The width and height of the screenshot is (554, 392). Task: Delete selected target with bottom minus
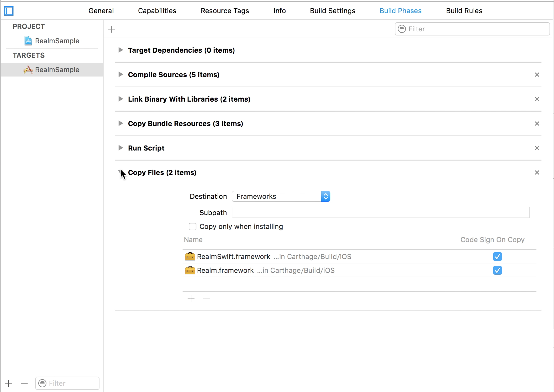(x=24, y=383)
